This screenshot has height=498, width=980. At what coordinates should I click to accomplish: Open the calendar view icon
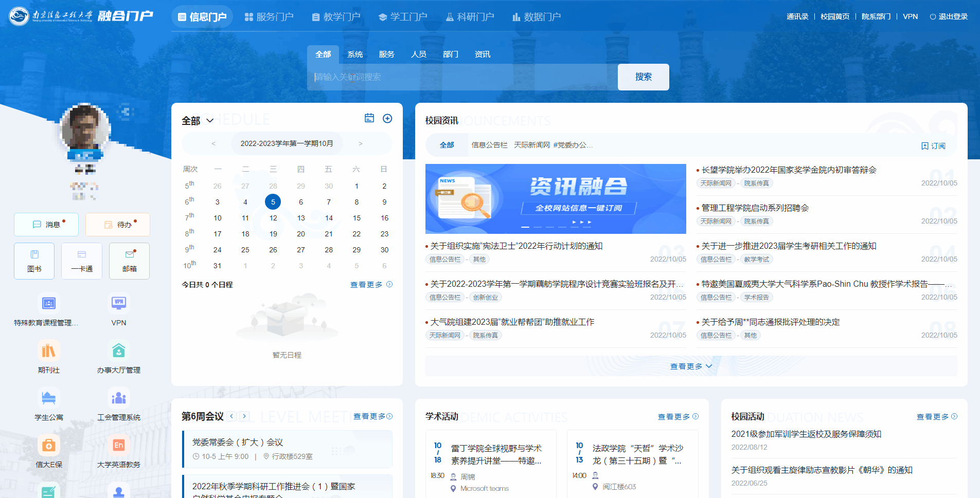coord(369,118)
